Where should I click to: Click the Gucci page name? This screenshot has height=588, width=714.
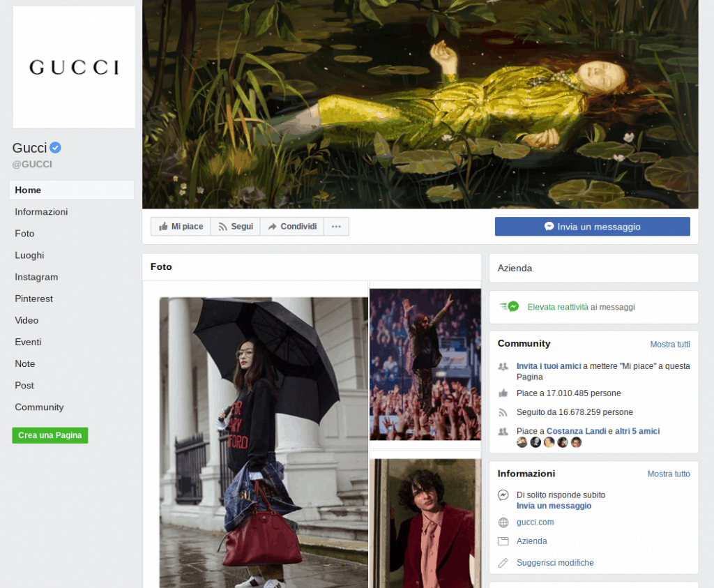click(29, 148)
